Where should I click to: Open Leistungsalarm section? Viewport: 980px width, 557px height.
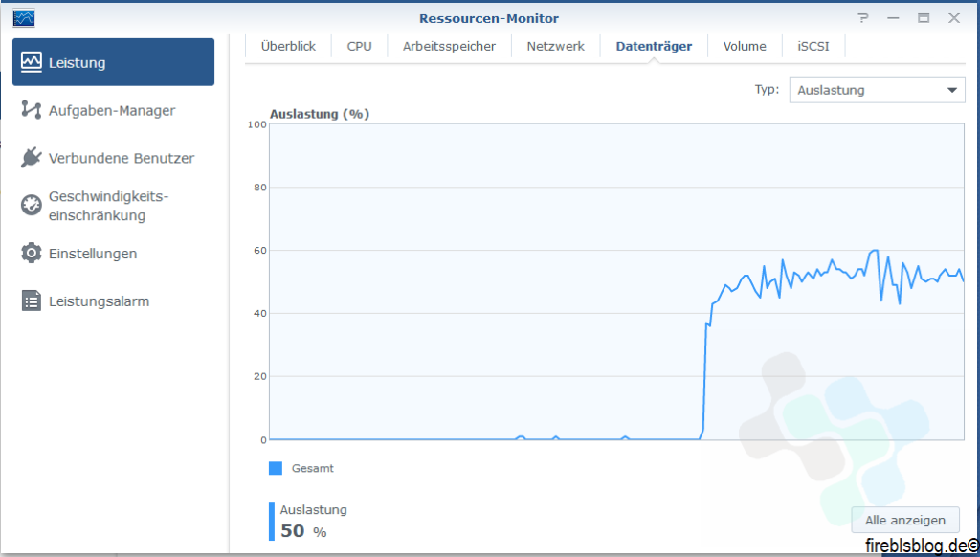pos(113,301)
